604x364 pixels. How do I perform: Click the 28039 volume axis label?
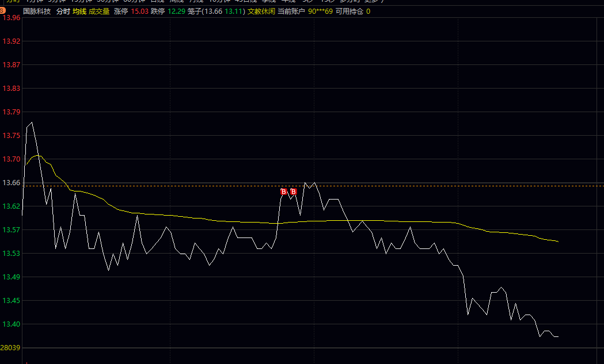(x=10, y=348)
